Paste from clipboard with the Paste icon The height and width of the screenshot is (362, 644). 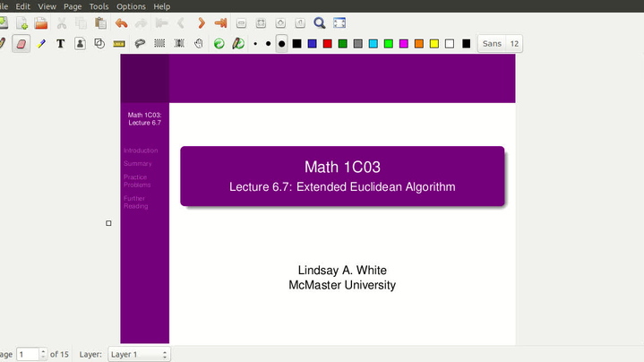click(100, 23)
